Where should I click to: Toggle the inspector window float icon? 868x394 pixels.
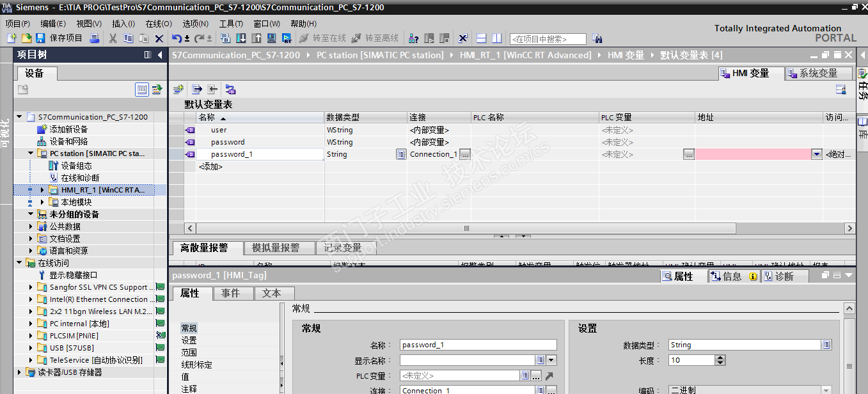[x=825, y=275]
